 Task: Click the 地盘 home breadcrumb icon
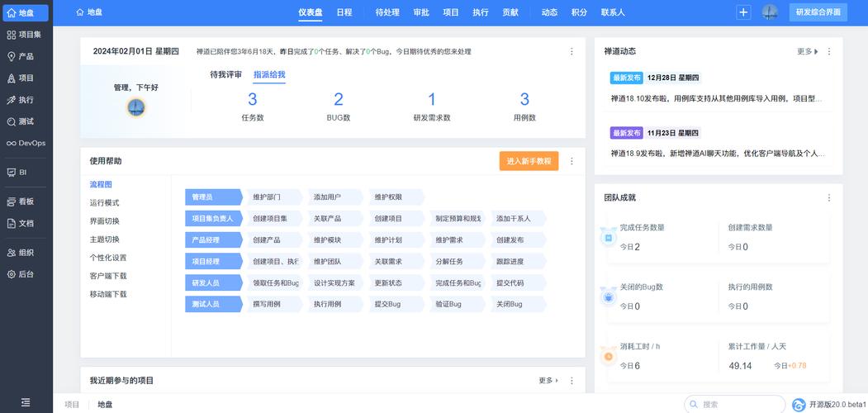pyautogui.click(x=80, y=12)
